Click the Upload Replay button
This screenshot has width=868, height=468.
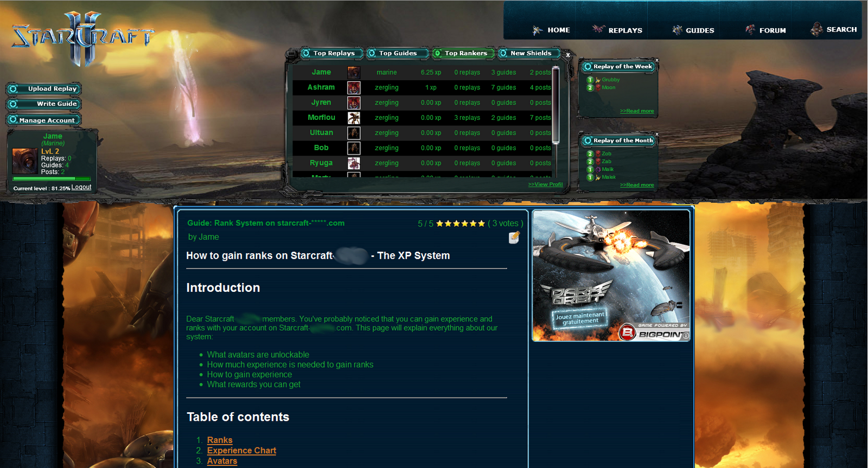[x=44, y=88]
